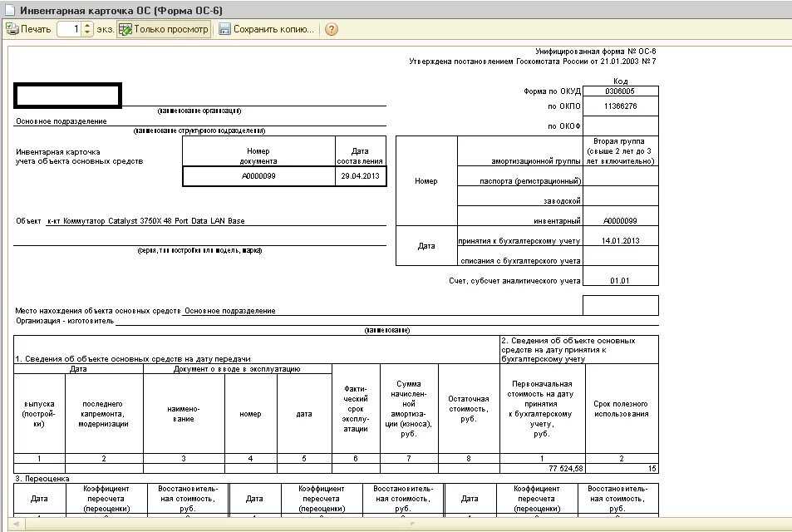Click the document icon in the window title
This screenshot has width=792, height=532.
click(10, 10)
